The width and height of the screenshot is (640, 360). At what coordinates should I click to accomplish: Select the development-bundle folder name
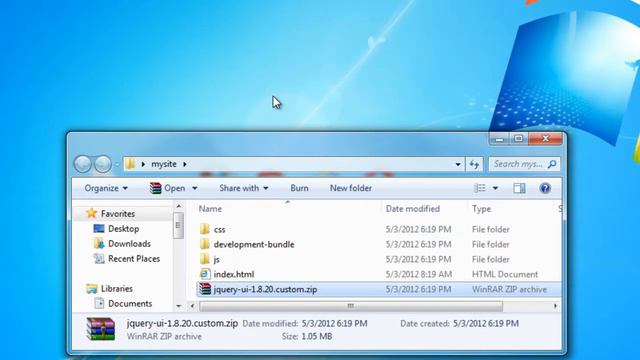pos(254,244)
